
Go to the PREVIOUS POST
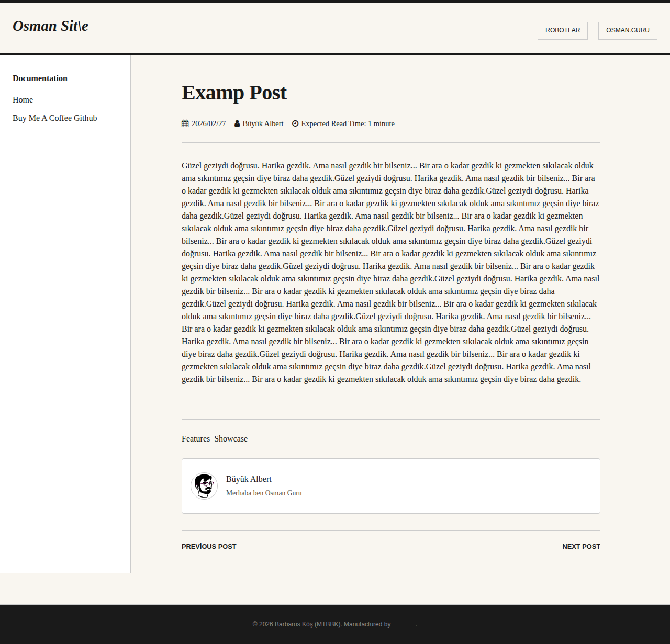[209, 546]
